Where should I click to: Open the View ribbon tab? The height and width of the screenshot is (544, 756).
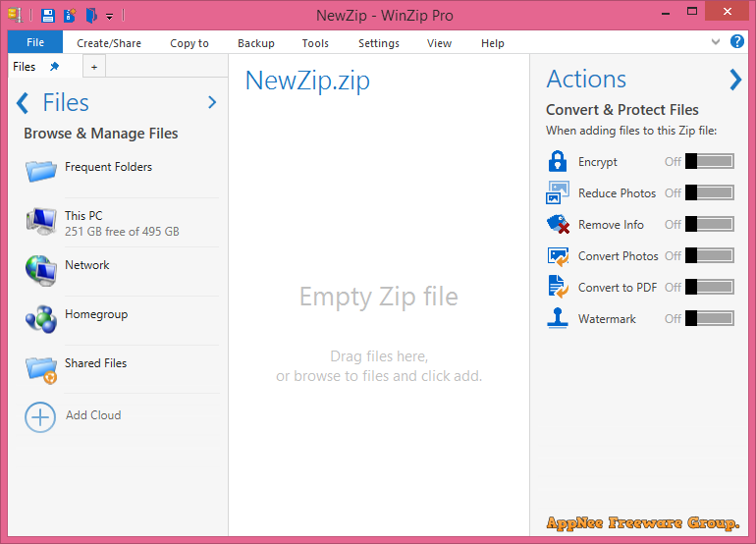(x=439, y=43)
